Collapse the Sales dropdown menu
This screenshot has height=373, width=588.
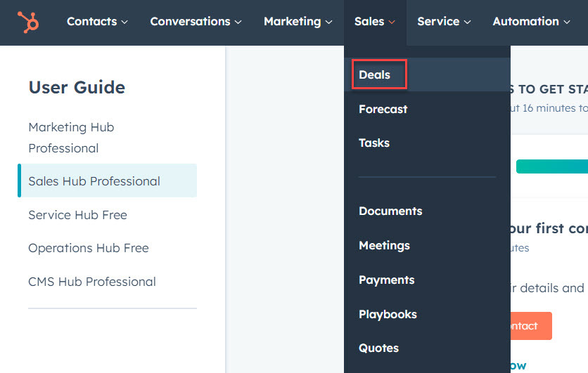375,22
